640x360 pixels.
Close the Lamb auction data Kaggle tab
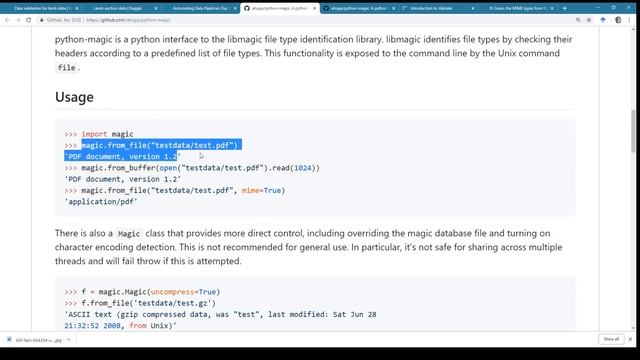pyautogui.click(x=156, y=8)
